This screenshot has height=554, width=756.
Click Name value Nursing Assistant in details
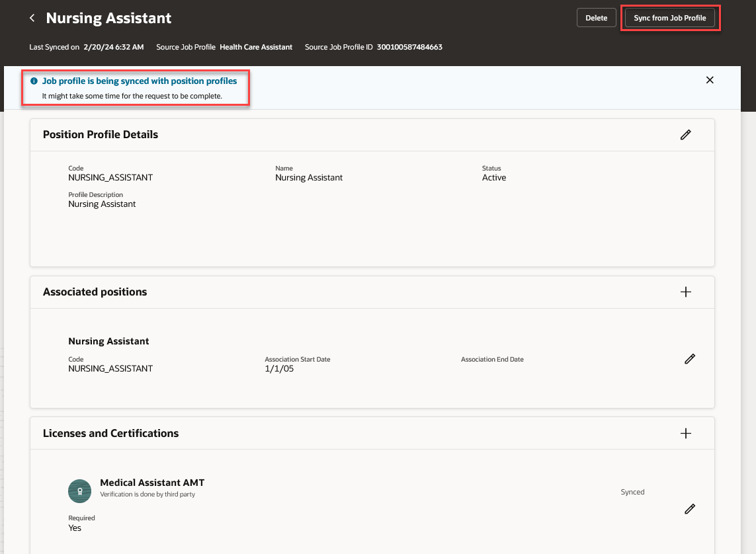tap(309, 177)
